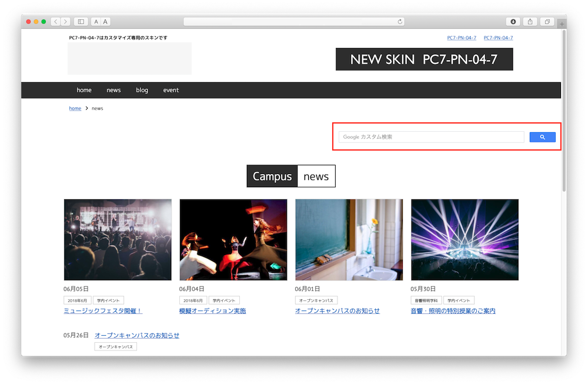588x384 pixels.
Task: Click the Campus news heading
Action: point(291,176)
